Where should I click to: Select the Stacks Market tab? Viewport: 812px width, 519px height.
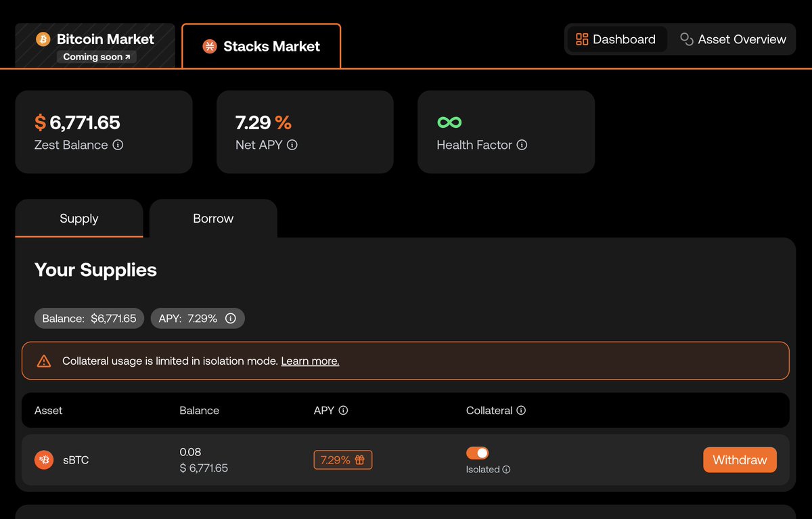[261, 46]
